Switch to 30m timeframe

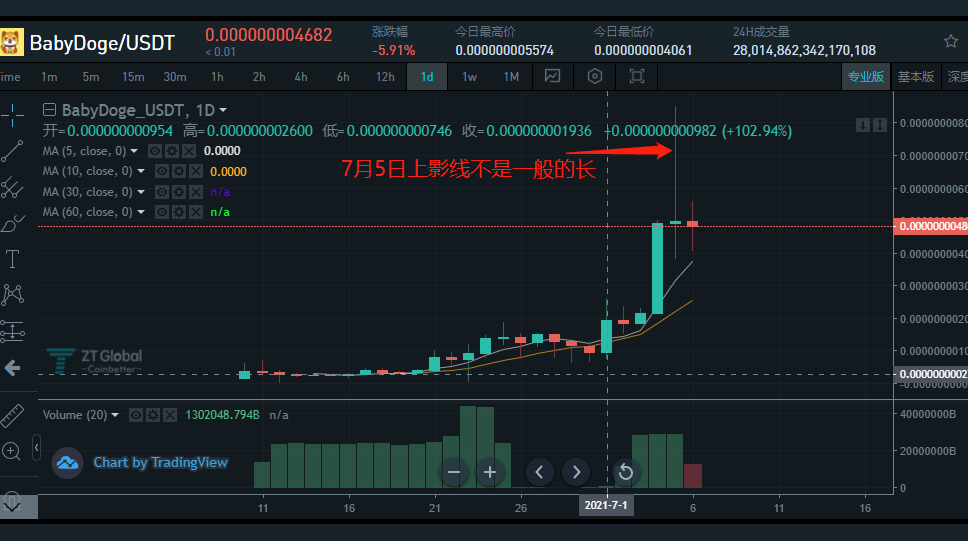(175, 77)
